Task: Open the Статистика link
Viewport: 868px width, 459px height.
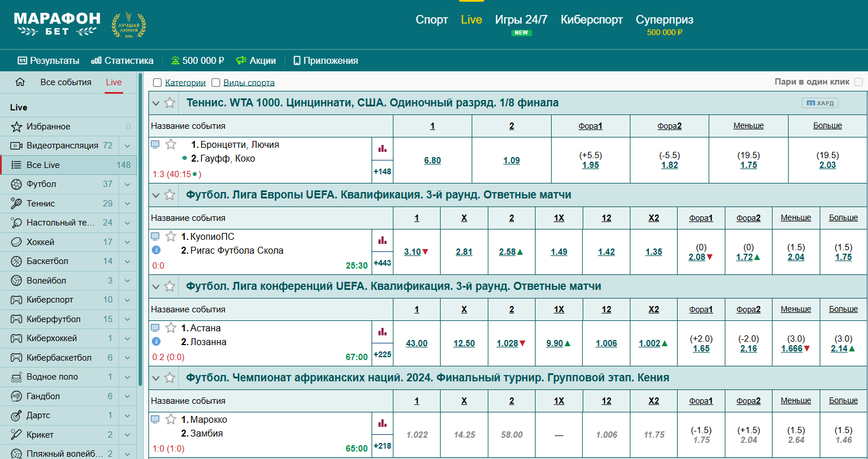Action: [x=123, y=60]
